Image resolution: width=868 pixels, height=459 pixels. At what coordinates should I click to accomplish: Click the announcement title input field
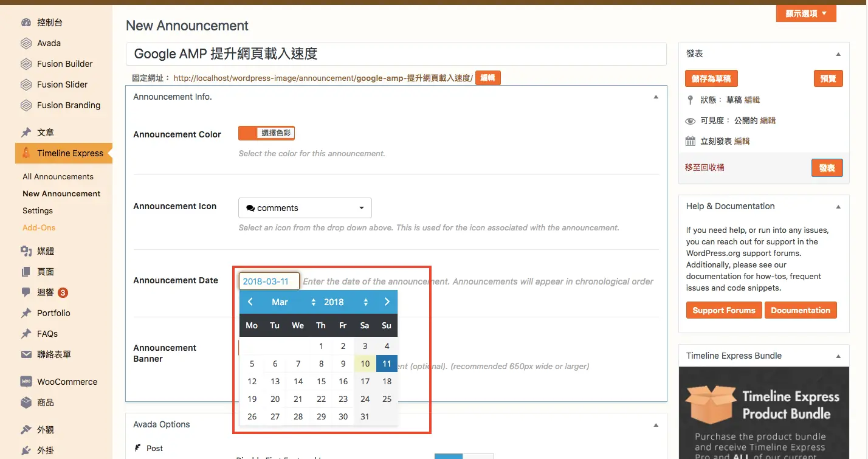click(396, 54)
